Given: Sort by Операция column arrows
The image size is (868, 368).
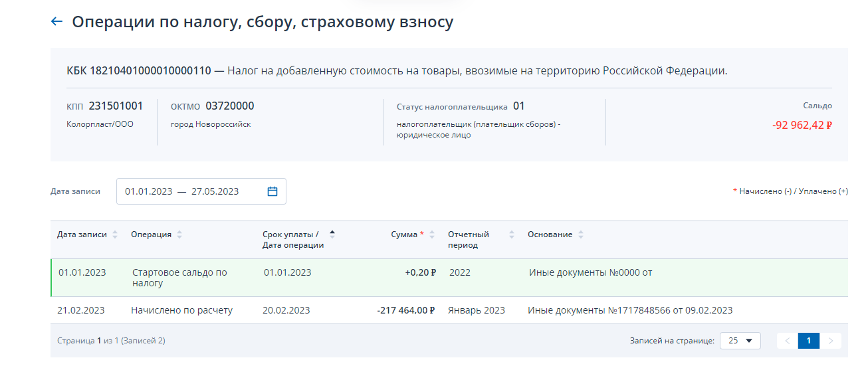Looking at the screenshot, I should [179, 234].
